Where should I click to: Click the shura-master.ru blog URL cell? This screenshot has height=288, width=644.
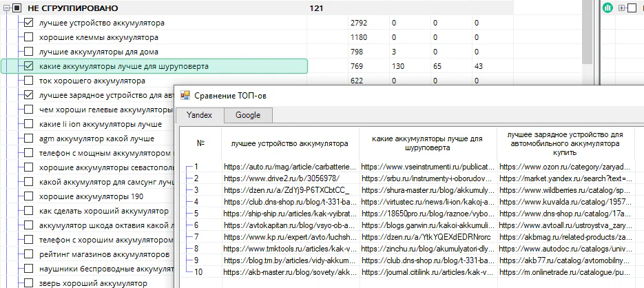[x=428, y=190]
